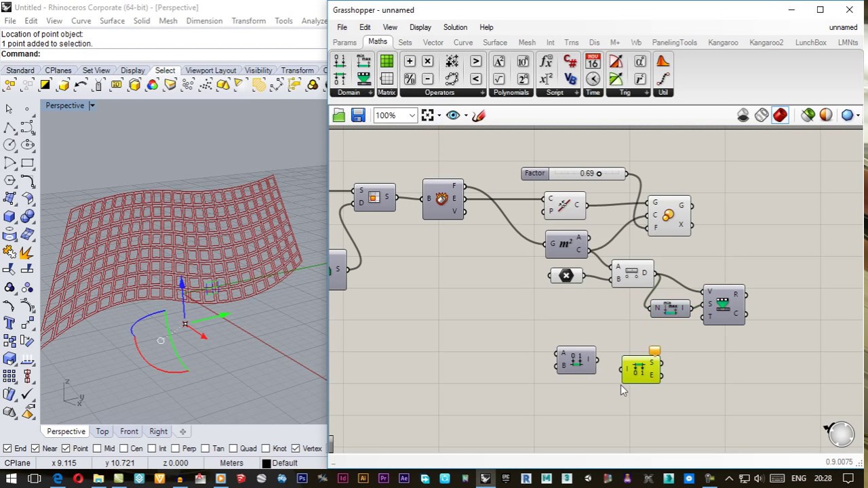The height and width of the screenshot is (488, 868).
Task: Click the Rhino Command input field
Action: point(183,54)
